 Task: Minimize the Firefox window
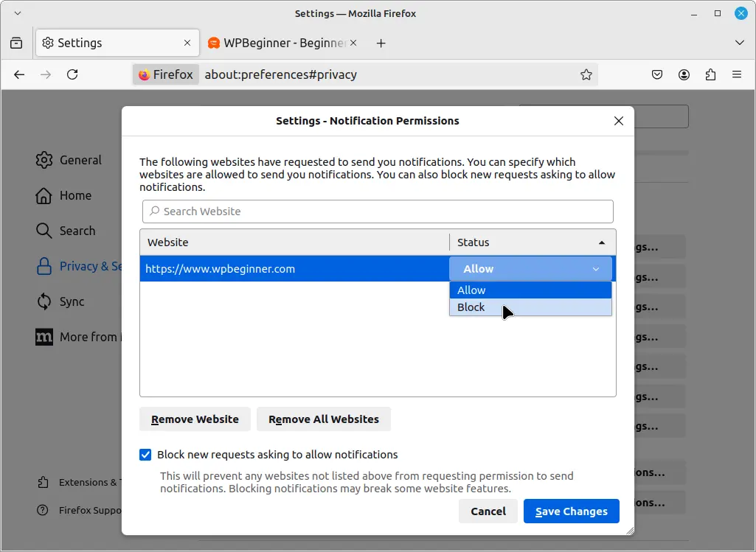pyautogui.click(x=694, y=14)
